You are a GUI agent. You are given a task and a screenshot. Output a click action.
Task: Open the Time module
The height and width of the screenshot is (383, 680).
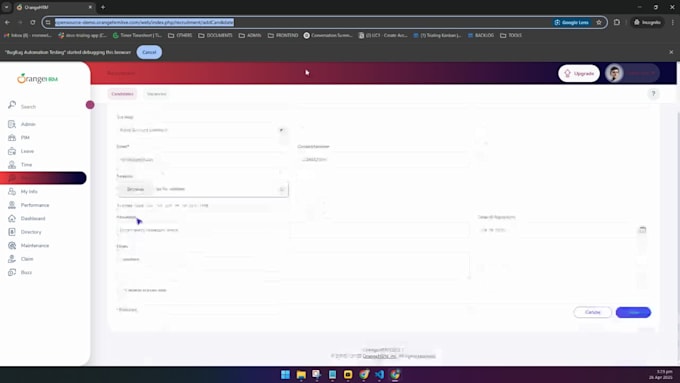[x=26, y=165]
